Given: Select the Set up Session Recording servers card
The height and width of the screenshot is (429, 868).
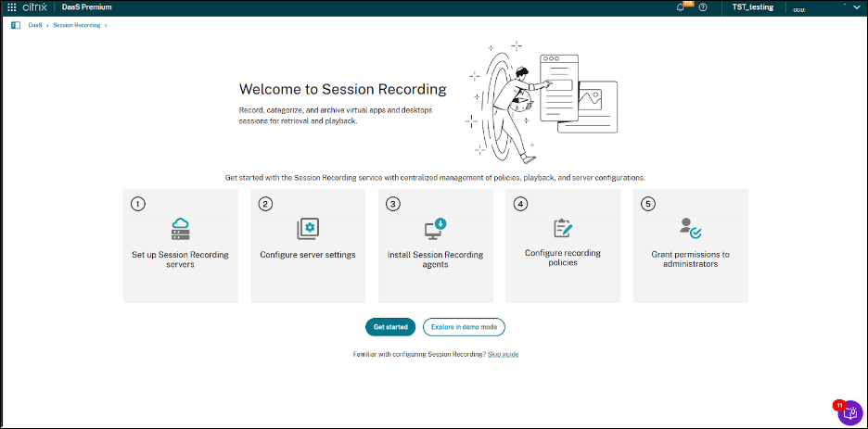Looking at the screenshot, I should 180,246.
